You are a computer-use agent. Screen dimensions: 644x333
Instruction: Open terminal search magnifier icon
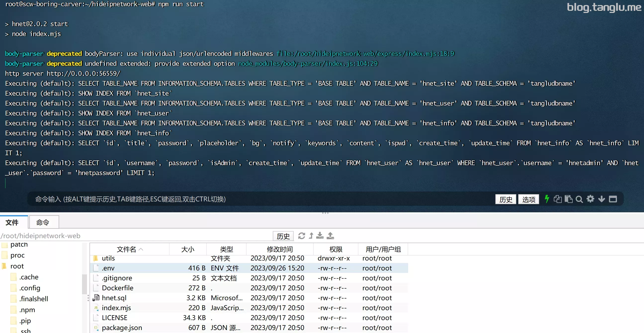[x=579, y=199]
